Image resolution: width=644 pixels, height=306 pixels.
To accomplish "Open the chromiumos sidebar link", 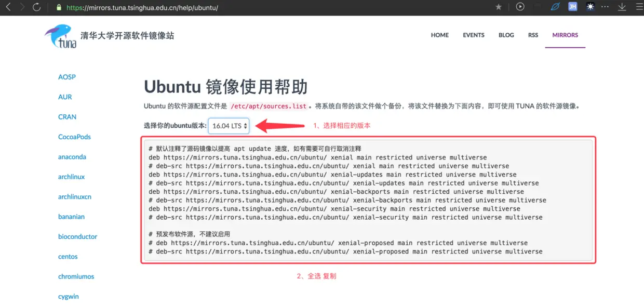I will pos(76,277).
